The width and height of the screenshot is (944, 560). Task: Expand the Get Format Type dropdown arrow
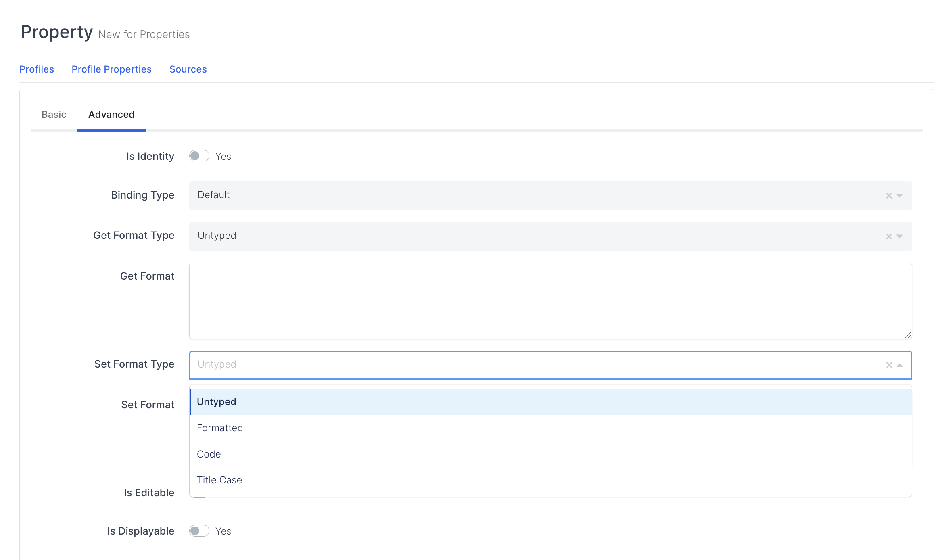point(900,236)
